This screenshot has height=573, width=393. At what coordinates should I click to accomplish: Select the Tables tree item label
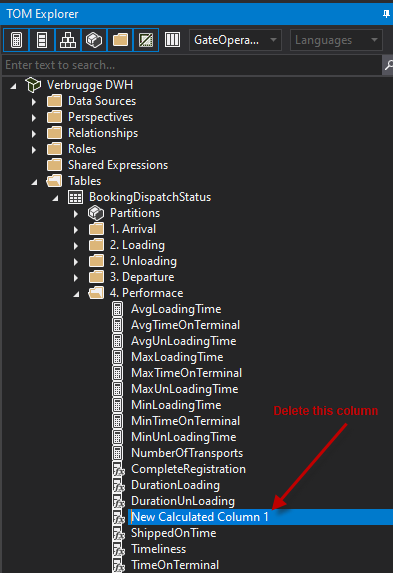click(x=84, y=181)
